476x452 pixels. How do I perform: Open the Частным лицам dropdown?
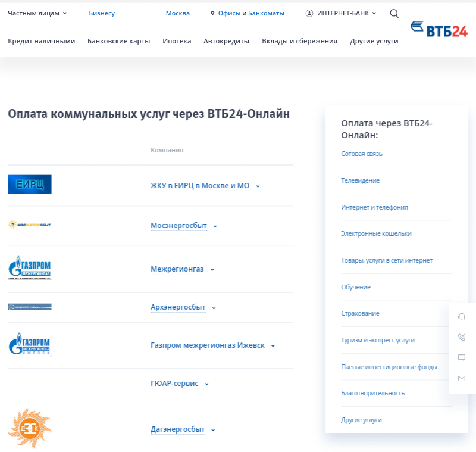pyautogui.click(x=37, y=13)
